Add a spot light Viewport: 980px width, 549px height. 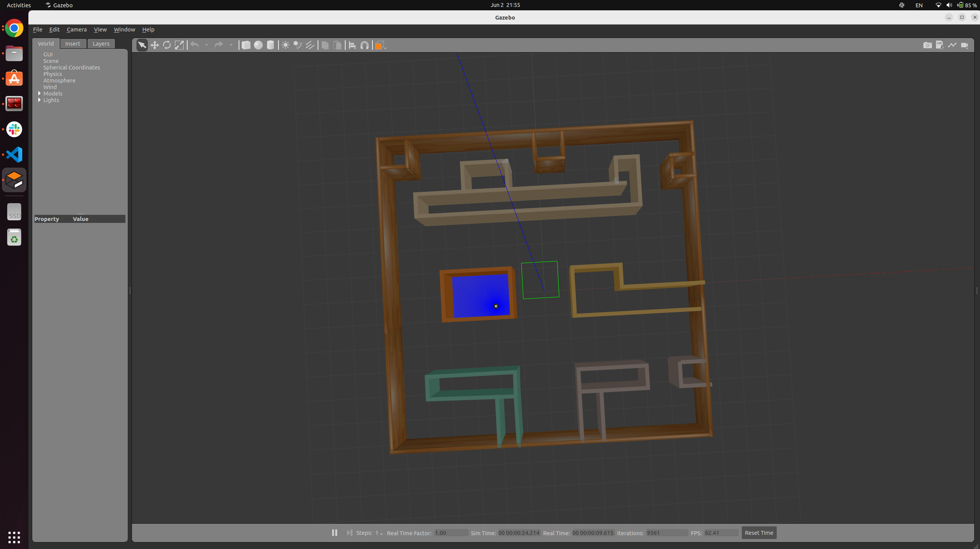point(298,45)
